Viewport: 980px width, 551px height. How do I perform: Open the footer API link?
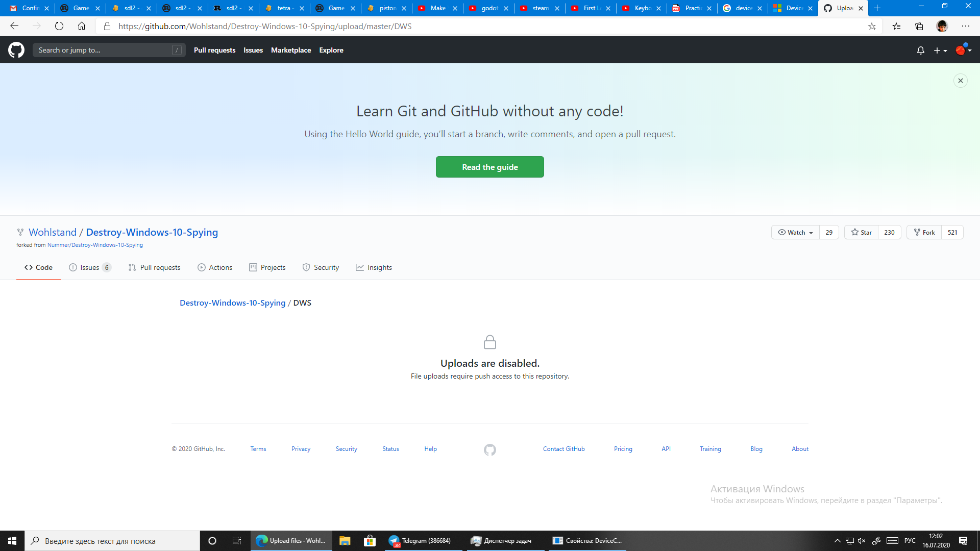[x=666, y=449]
